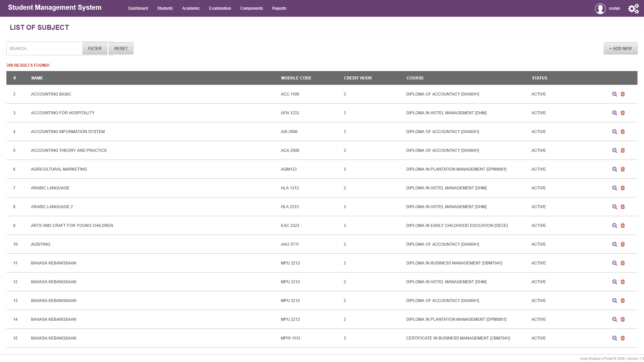Open the Academic menu
The image size is (644, 362).
[191, 8]
